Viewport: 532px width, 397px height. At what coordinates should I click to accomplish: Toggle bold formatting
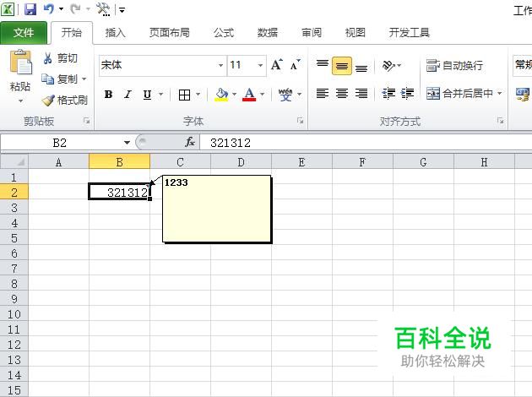(x=109, y=95)
